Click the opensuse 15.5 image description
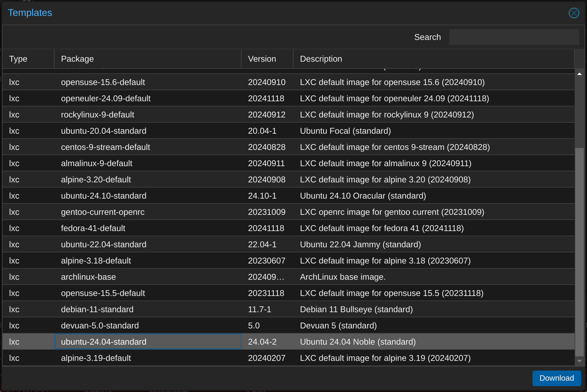This screenshot has width=587, height=392. (392, 293)
